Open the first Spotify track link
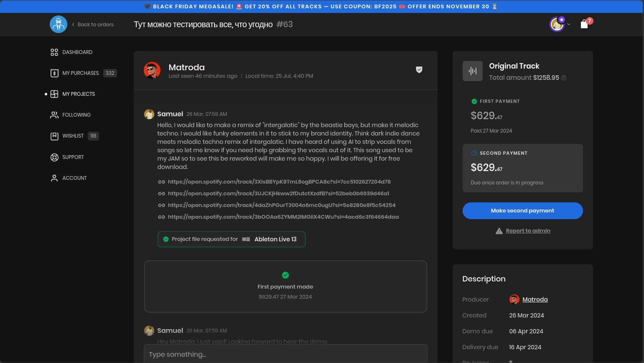 [279, 182]
